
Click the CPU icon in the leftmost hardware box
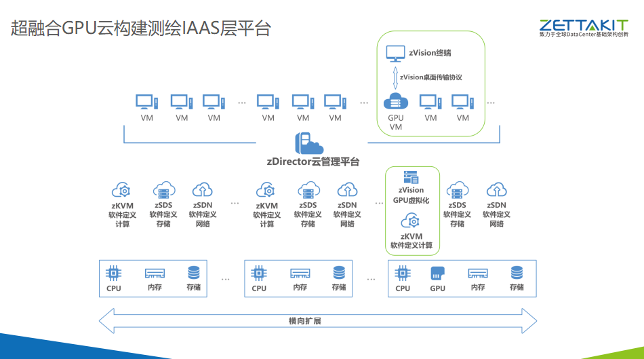113,273
